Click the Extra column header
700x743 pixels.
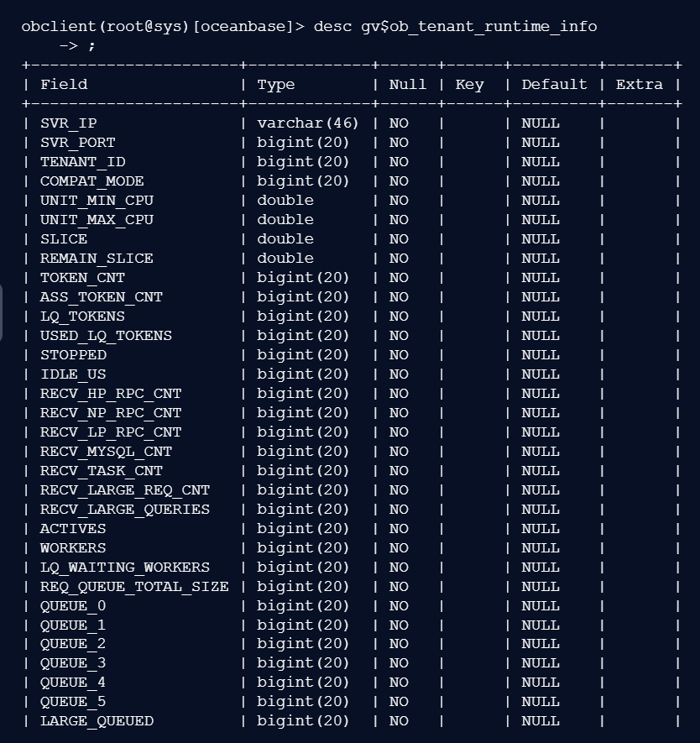[640, 84]
